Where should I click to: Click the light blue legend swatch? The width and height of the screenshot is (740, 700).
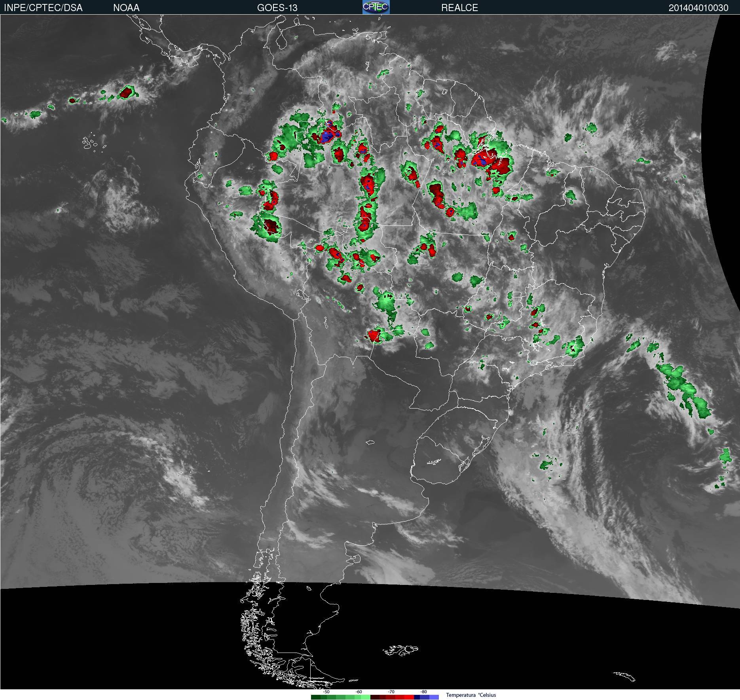pyautogui.click(x=434, y=697)
